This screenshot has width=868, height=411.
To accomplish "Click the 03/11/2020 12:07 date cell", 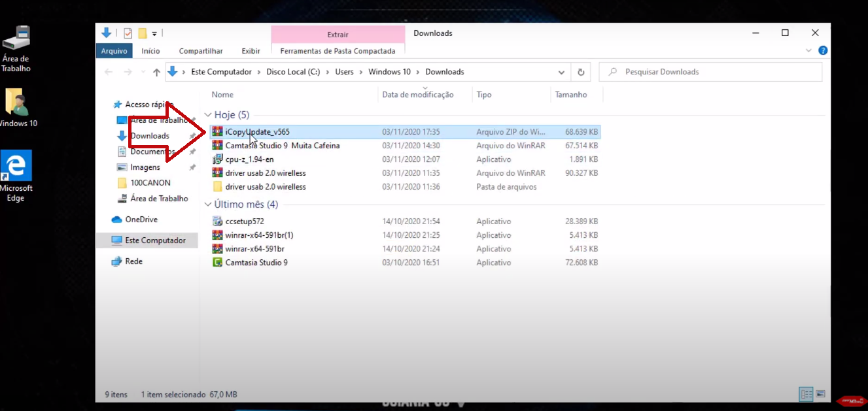I will pyautogui.click(x=411, y=159).
